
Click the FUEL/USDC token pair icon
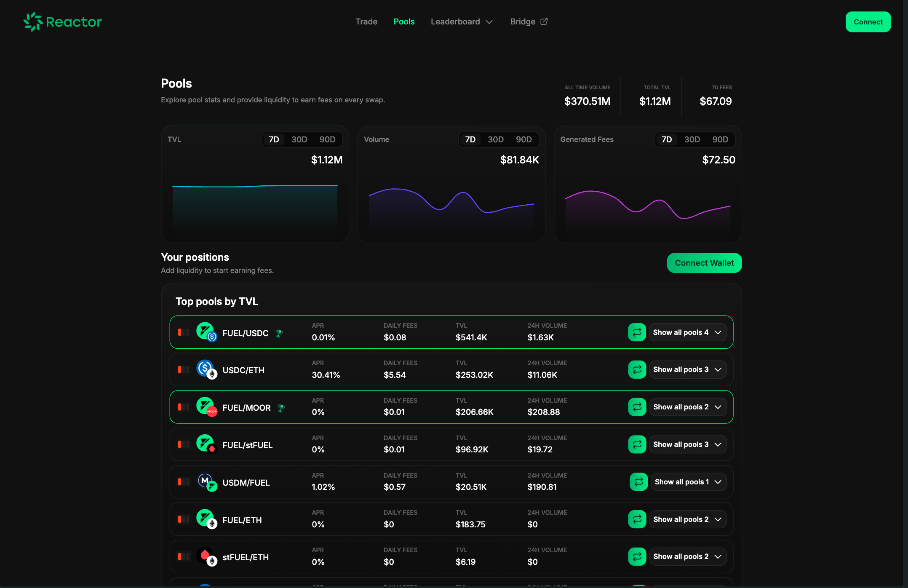coord(206,332)
